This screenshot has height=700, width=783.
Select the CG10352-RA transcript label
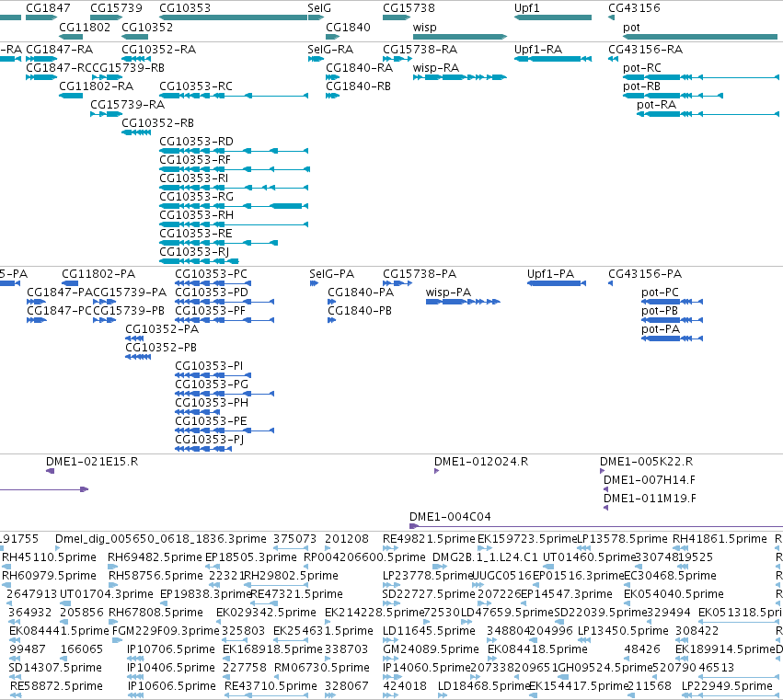159,50
